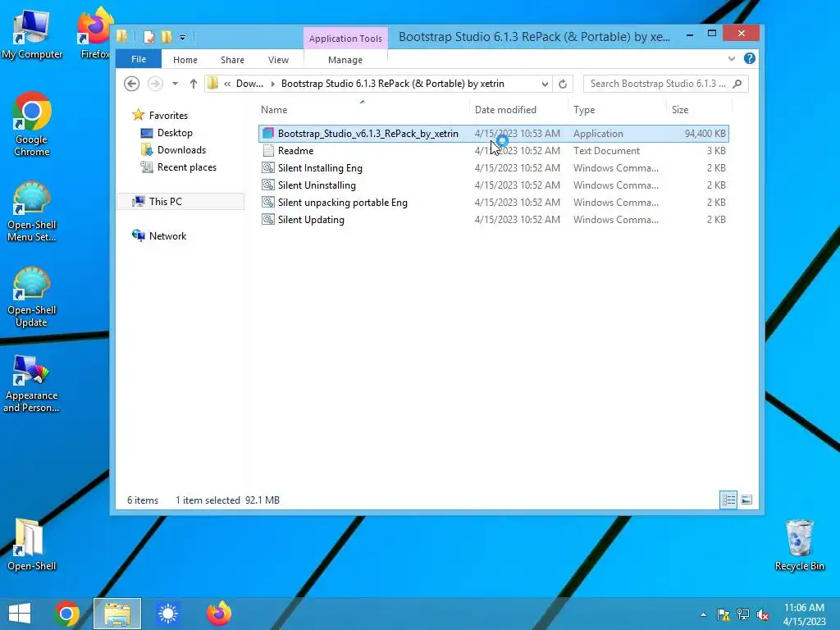Image resolution: width=840 pixels, height=630 pixels.
Task: Switch to Large icons view button
Action: click(x=746, y=500)
